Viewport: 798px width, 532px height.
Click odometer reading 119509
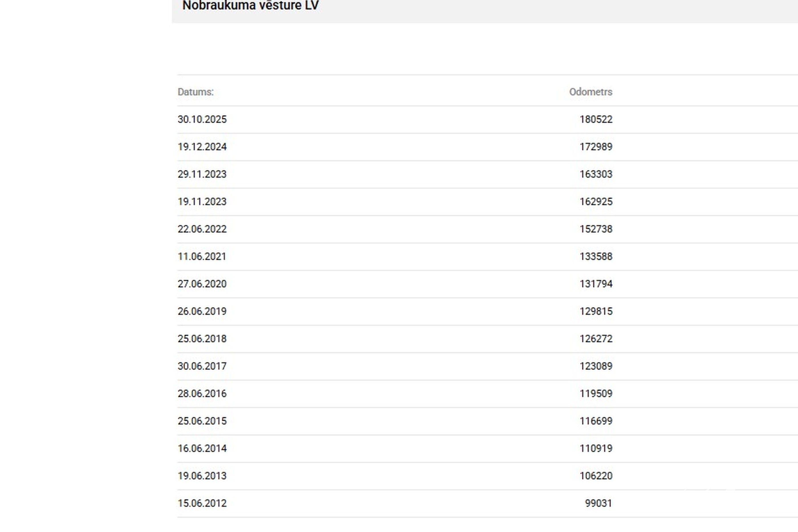(596, 394)
